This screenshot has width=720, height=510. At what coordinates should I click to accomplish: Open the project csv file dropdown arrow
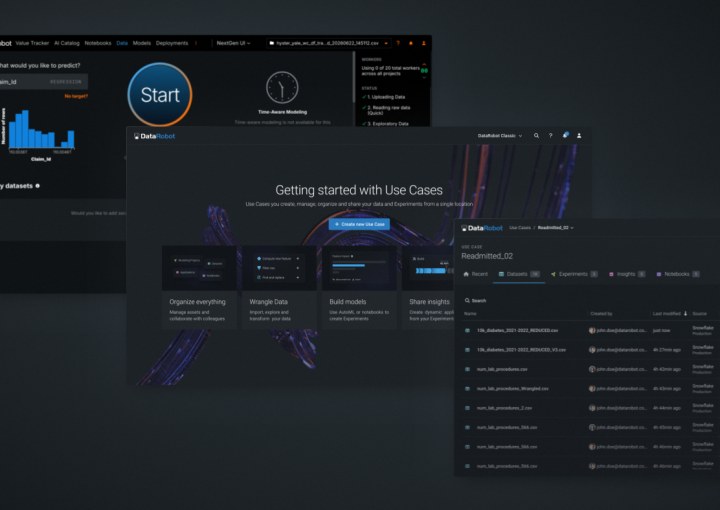tap(386, 43)
